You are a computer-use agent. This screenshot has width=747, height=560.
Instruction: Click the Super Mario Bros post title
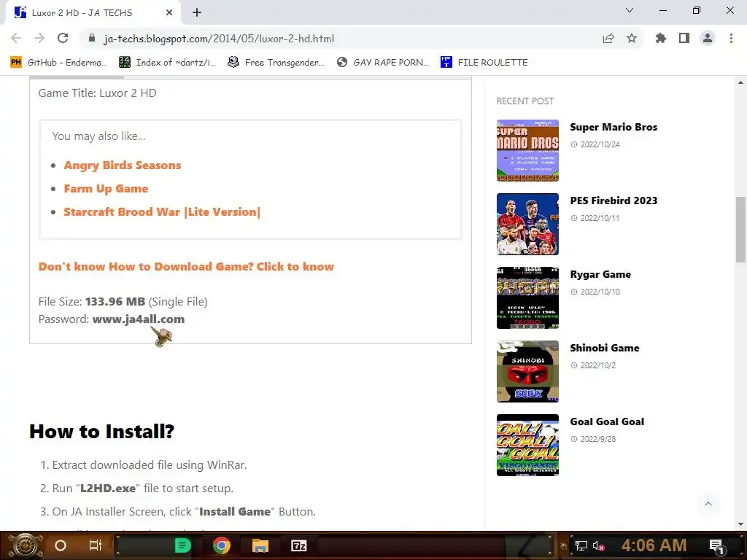pyautogui.click(x=614, y=127)
